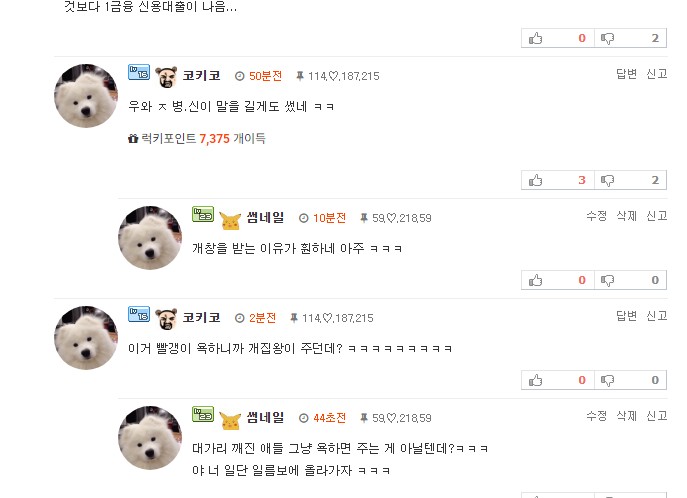Click the level 16 badge beside first 코키코
The height and width of the screenshot is (498, 687).
coord(139,72)
